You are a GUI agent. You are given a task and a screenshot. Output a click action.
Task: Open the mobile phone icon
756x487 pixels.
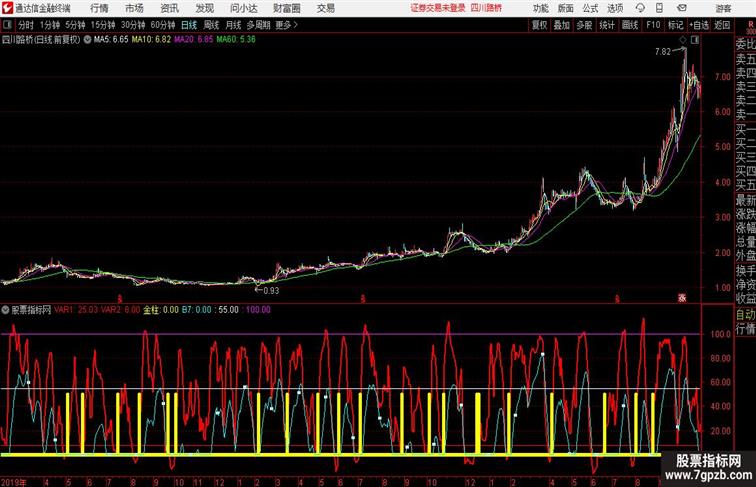(x=659, y=8)
